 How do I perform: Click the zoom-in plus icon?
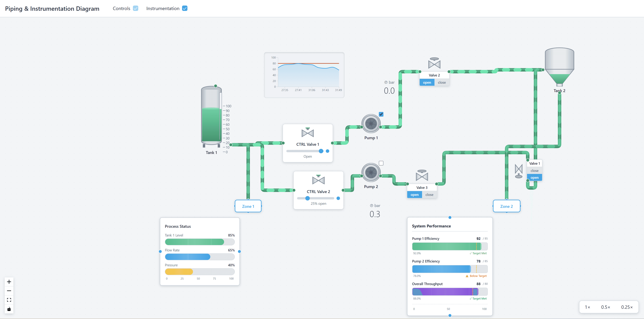click(x=9, y=282)
